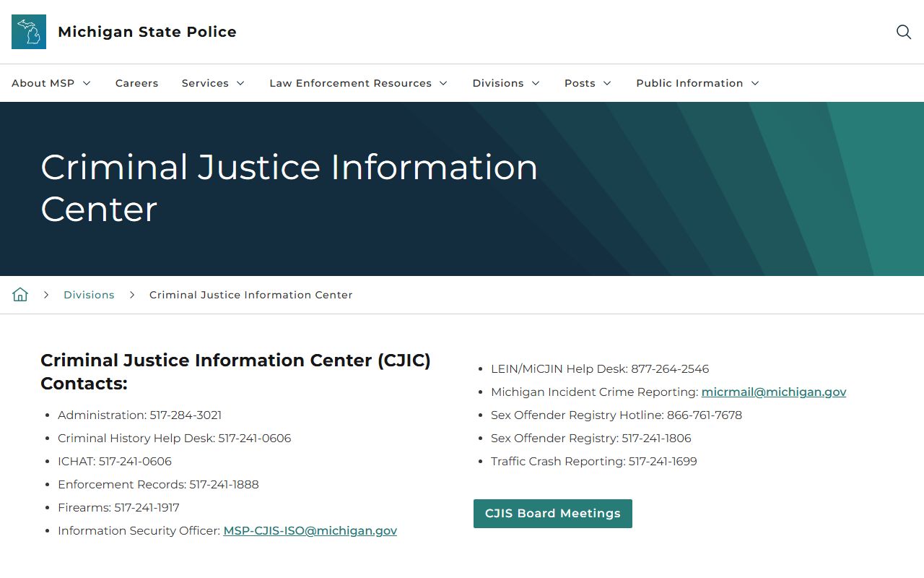Screen dimensions: 924x578
Task: Follow the Divisions breadcrumb link
Action: pyautogui.click(x=89, y=295)
